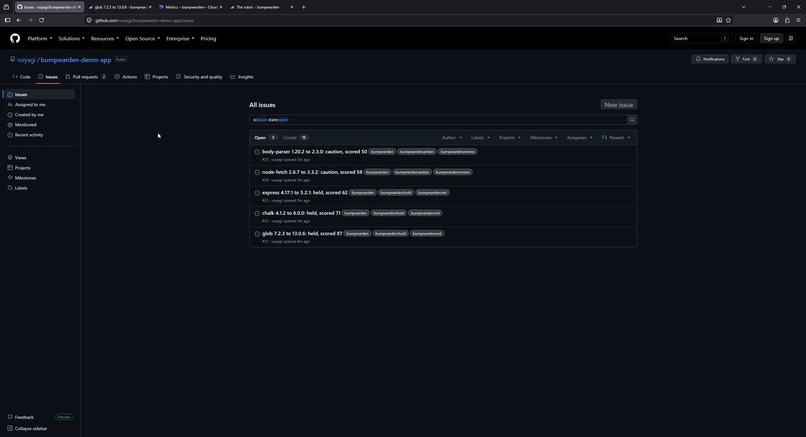Click the open-issue icon for express issue
The image size is (806, 437).
pos(257,193)
